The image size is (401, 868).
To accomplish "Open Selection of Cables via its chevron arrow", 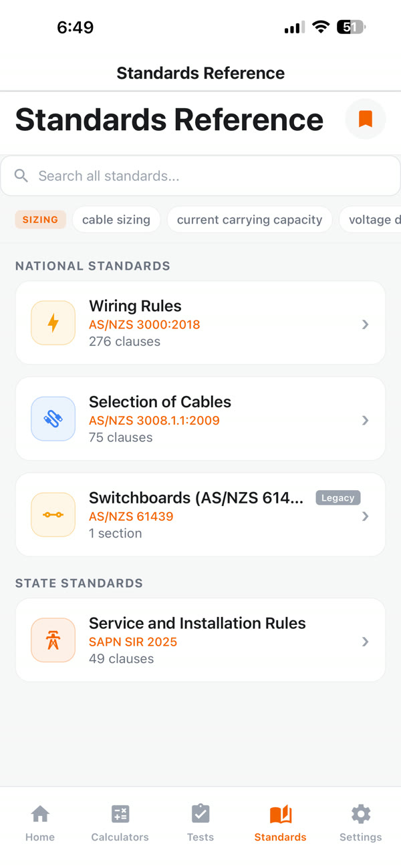I will (x=365, y=420).
